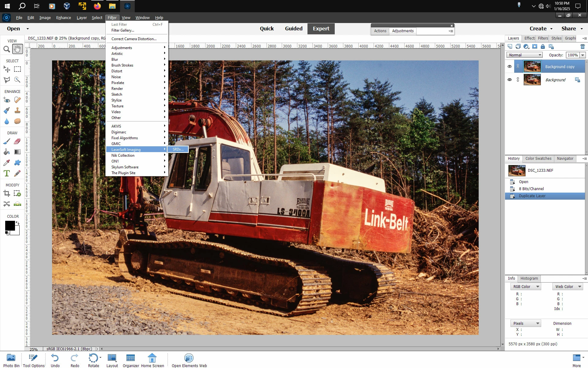Click the black foreground color swatch

click(x=9, y=226)
